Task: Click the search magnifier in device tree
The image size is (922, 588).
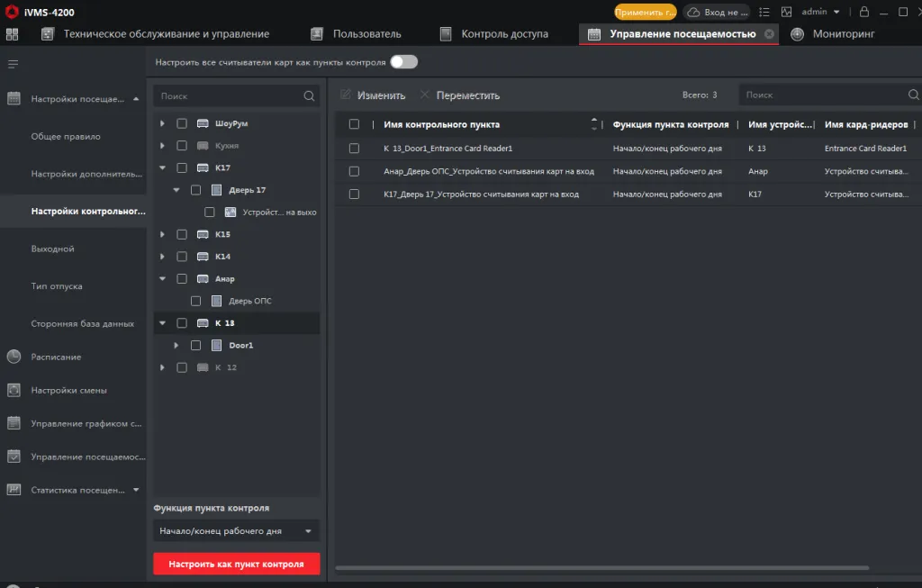Action: tap(309, 95)
